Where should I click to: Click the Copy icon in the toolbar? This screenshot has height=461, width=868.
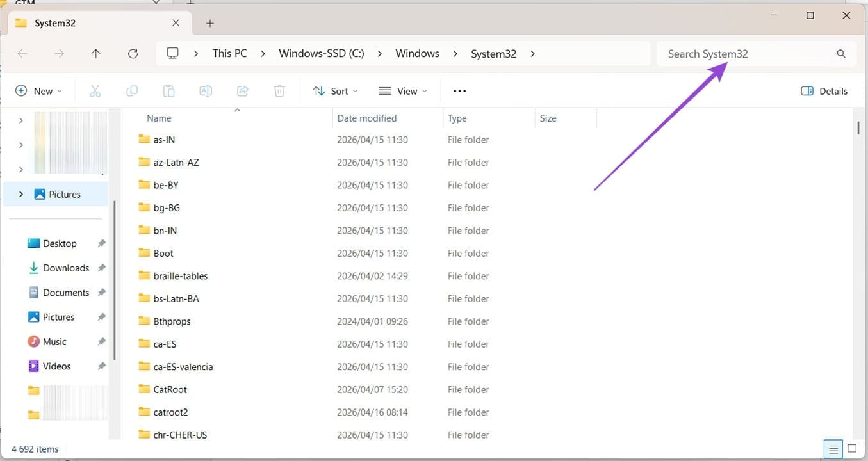point(132,90)
